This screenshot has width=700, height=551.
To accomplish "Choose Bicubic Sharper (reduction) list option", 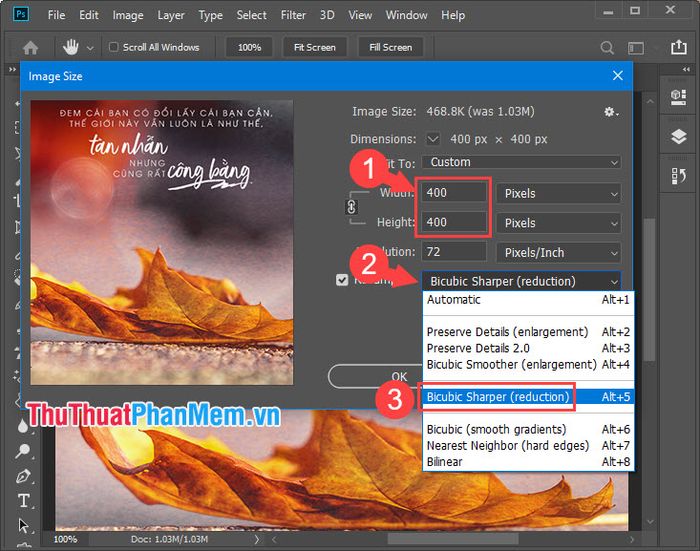I will tap(528, 397).
